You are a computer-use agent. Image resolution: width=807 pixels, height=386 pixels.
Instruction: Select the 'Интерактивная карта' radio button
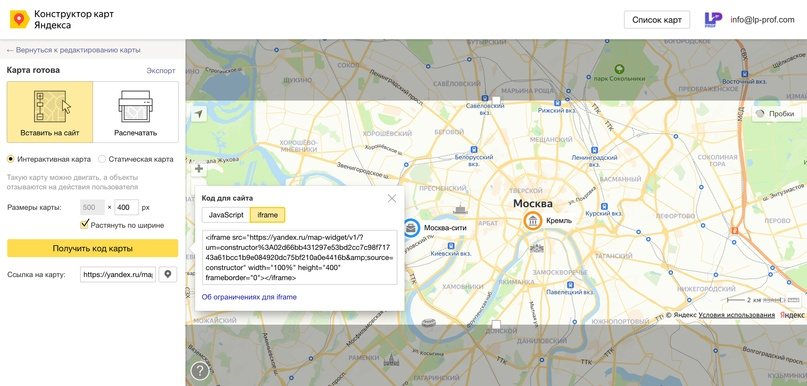coord(10,159)
